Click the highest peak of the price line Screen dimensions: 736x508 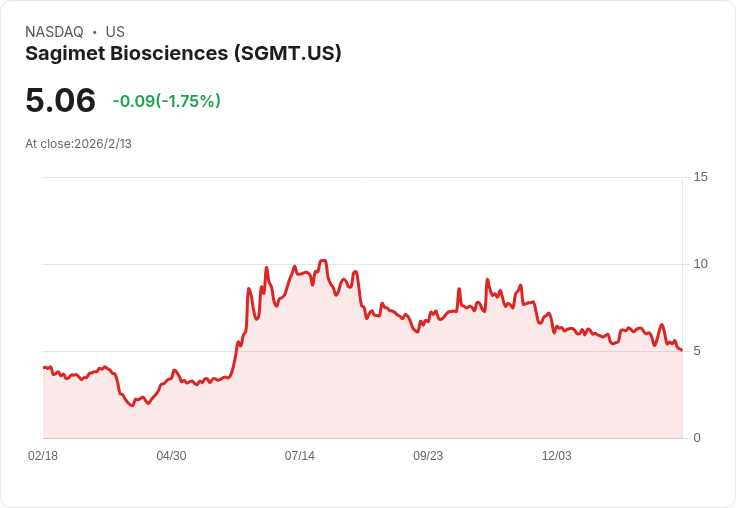322,260
